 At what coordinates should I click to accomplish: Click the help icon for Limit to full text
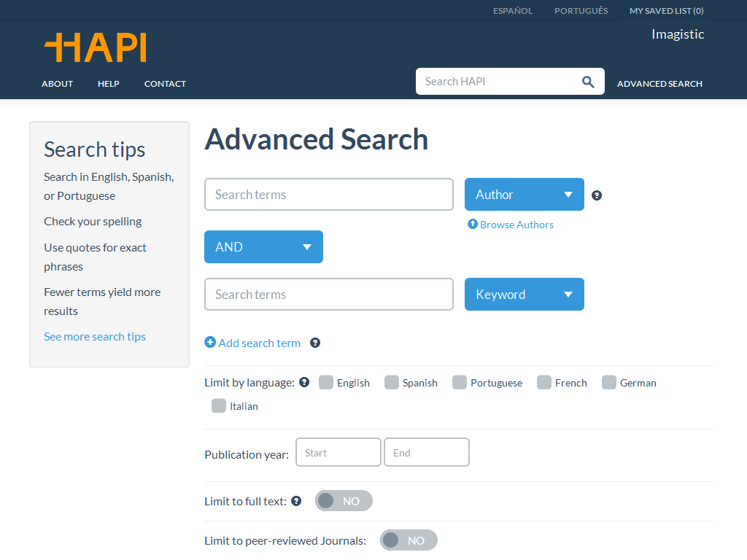pyautogui.click(x=296, y=500)
